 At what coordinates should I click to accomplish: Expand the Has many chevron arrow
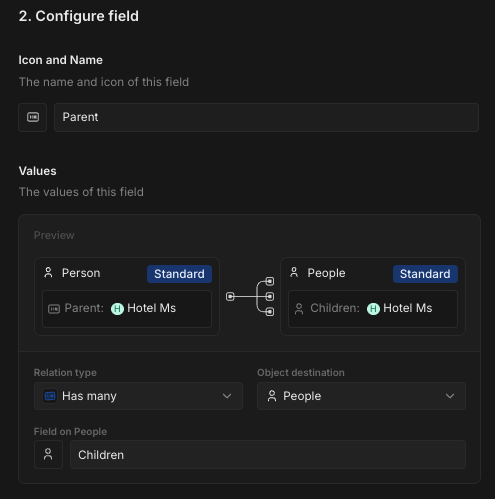(227, 396)
